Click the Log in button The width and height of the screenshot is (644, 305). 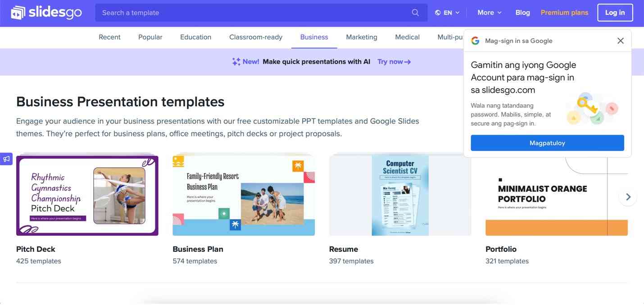click(615, 13)
